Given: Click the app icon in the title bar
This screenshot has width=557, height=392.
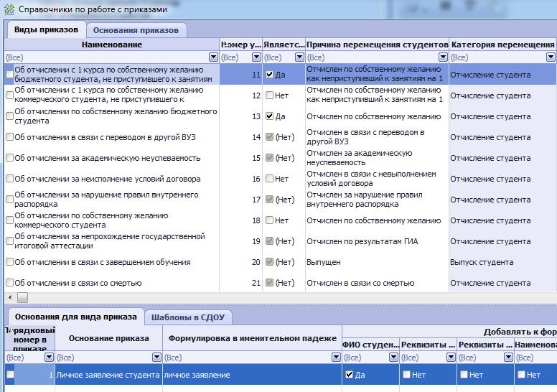Looking at the screenshot, I should [x=9, y=9].
